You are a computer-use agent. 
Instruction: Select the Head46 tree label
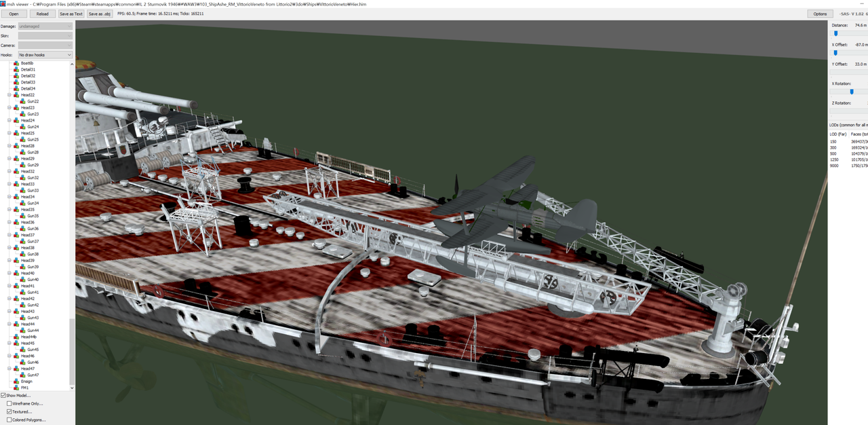(27, 356)
